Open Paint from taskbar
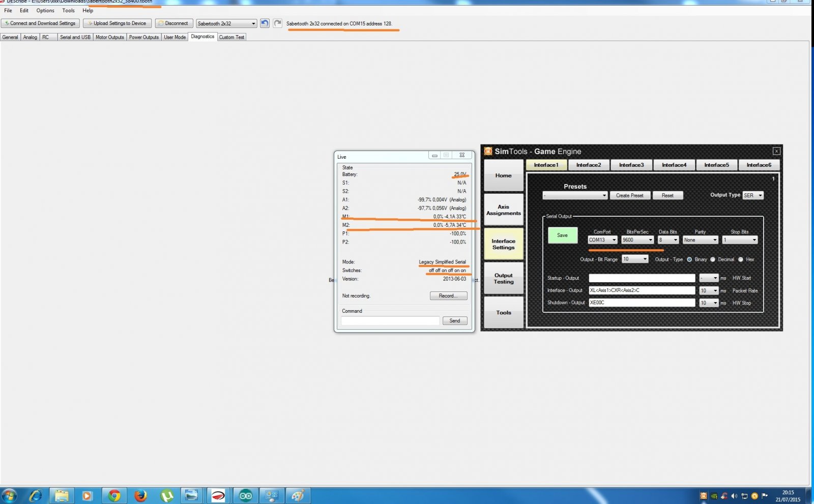 click(298, 495)
